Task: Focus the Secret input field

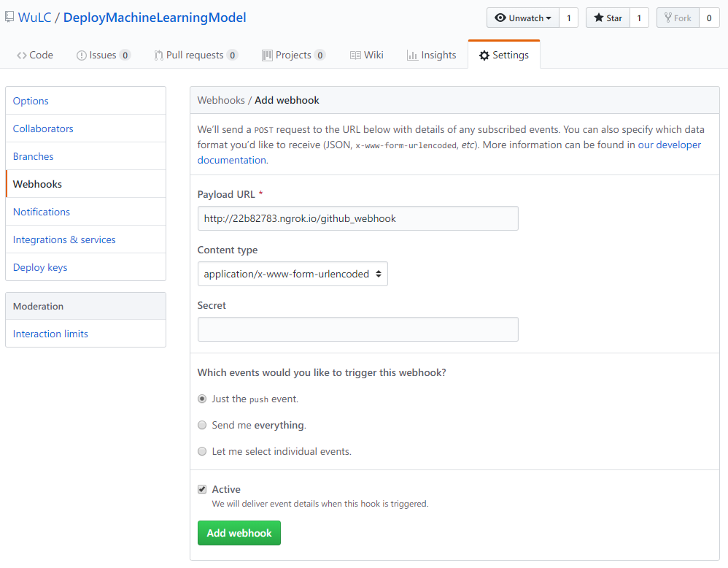Action: point(358,329)
